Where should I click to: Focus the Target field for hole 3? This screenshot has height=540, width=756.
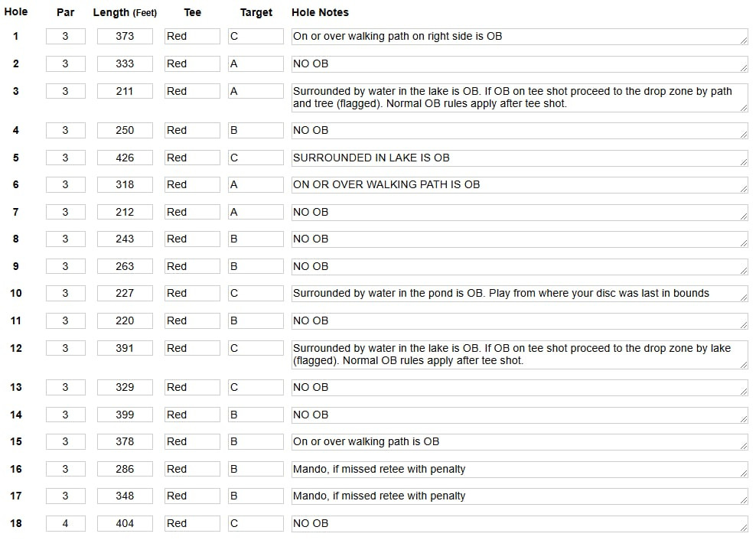[x=256, y=91]
